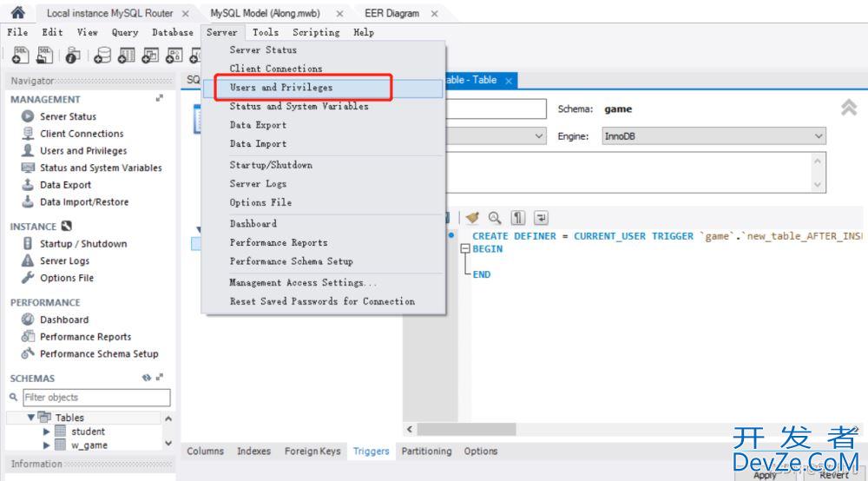This screenshot has height=481, width=868.
Task: Expand the student table node
Action: coord(47,432)
